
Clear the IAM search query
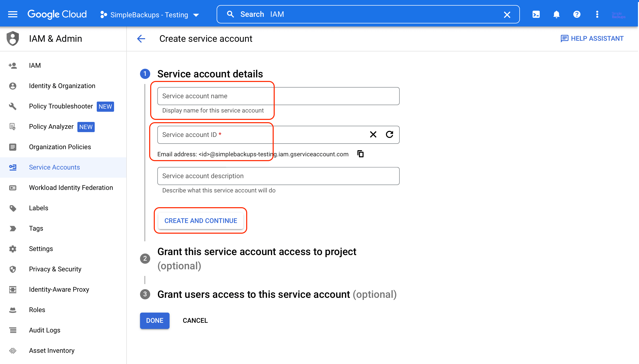point(507,15)
